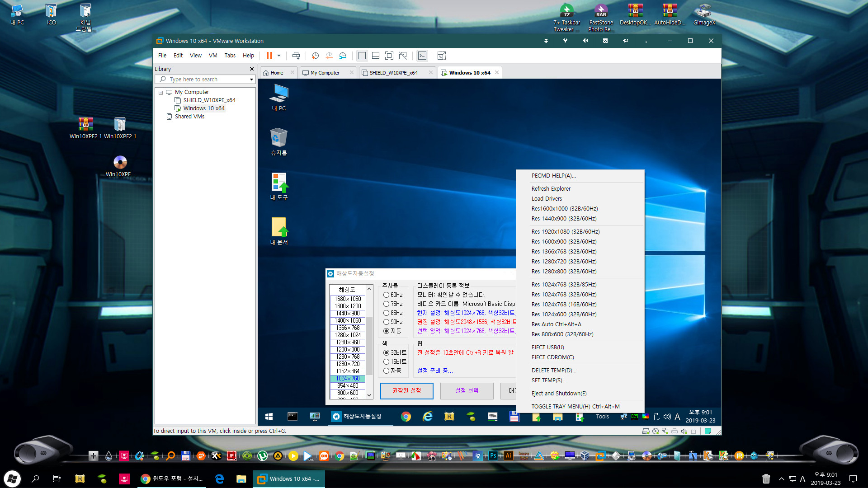868x488 pixels.
Task: Select 32비트 color depth radio
Action: coord(387,353)
